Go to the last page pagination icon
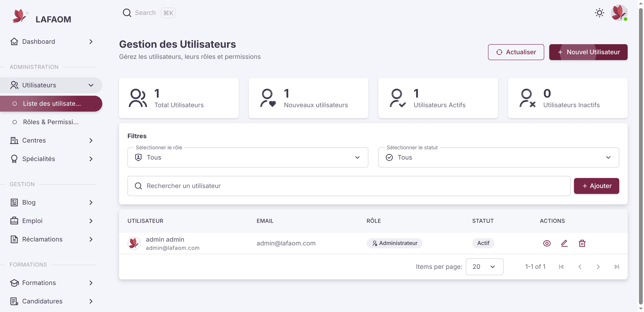 pos(617,267)
